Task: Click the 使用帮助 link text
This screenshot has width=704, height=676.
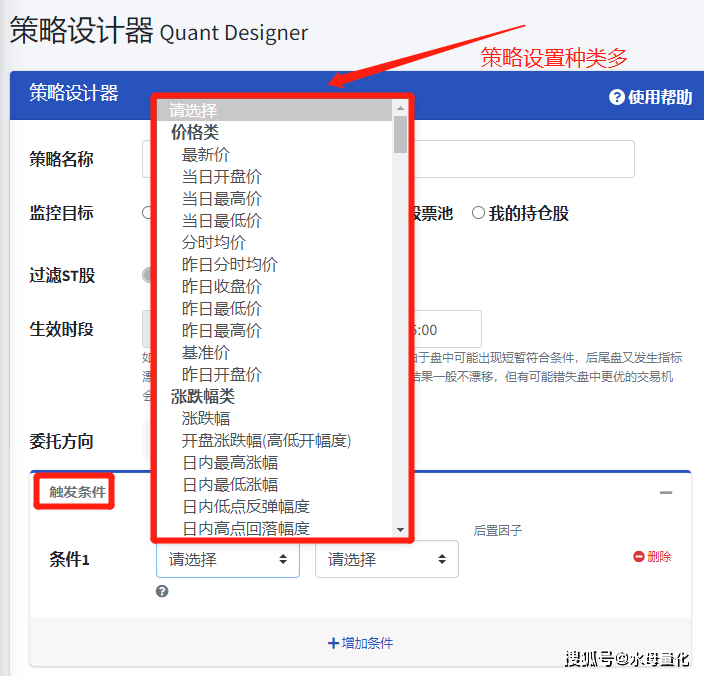Action: coord(660,97)
